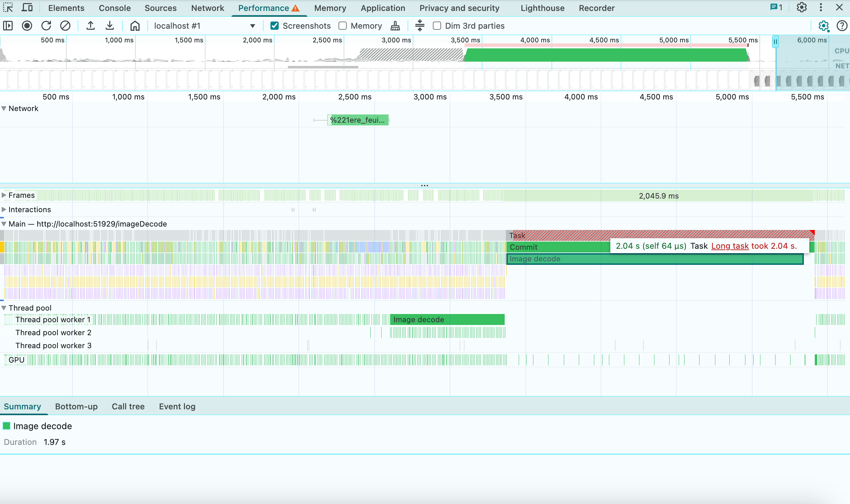Image resolution: width=850 pixels, height=504 pixels.
Task: Follow the Long task took 2.04 s link
Action: click(729, 246)
